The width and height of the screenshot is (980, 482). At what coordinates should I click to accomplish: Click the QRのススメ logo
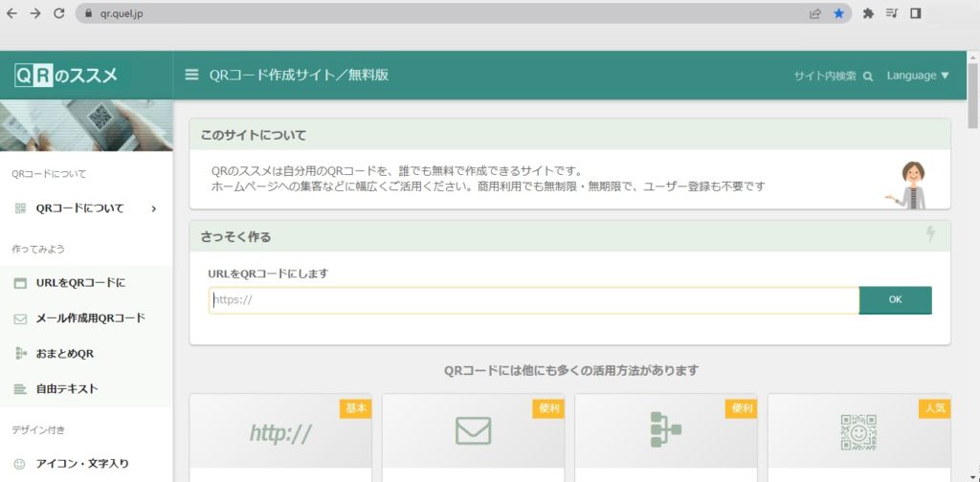point(67,75)
